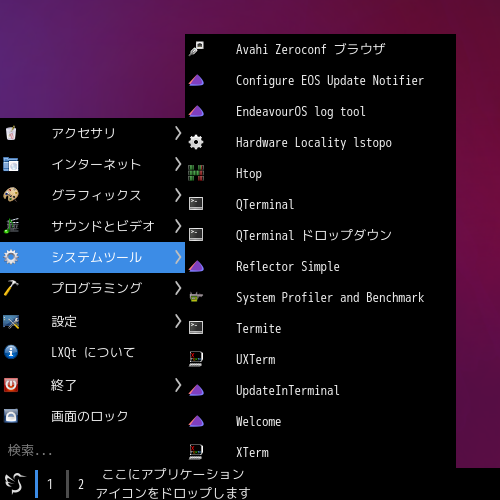Screen dimensions: 500x500
Task: Click the サウンドとビデオ music icon
Action: tap(11, 226)
